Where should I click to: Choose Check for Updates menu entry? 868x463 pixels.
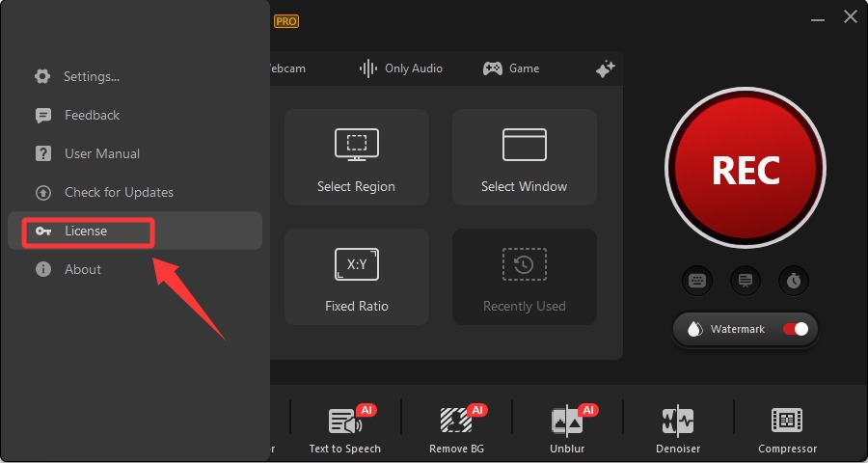tap(119, 192)
